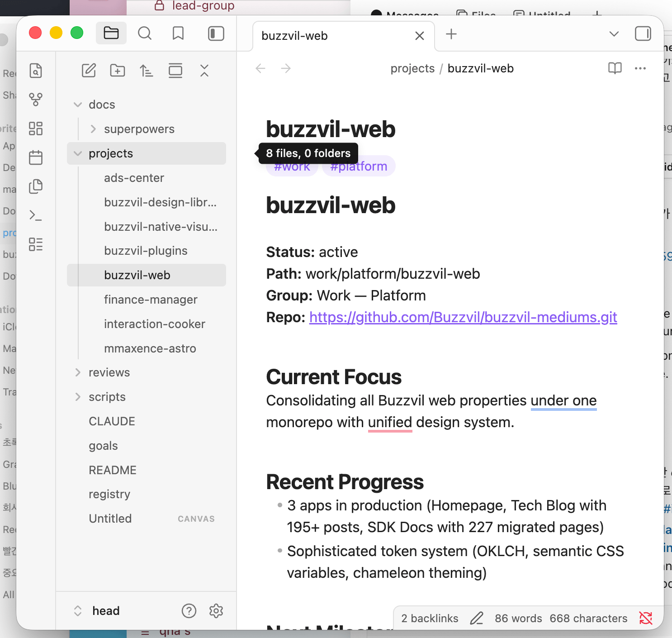Collapse the projects folder
The image size is (672, 638).
(x=77, y=153)
